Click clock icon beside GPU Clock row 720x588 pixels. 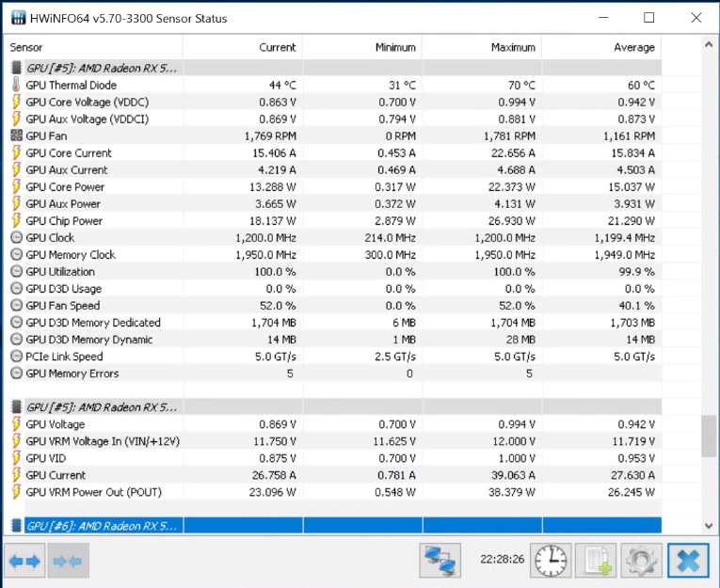point(16,238)
